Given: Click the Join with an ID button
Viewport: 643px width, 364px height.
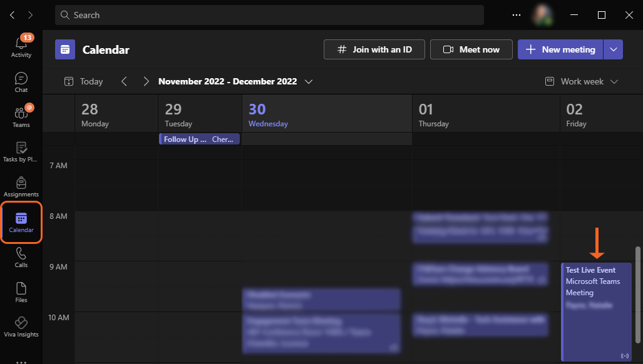Looking at the screenshot, I should pos(374,49).
